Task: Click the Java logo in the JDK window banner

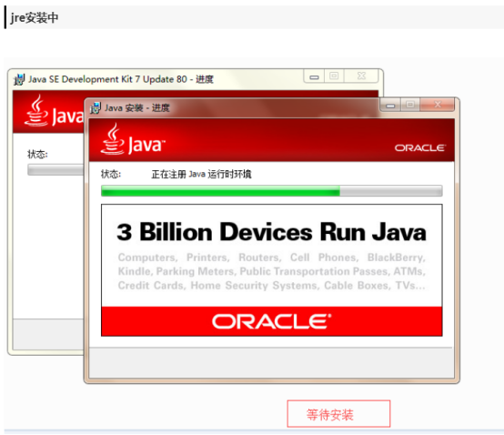Action: (54, 111)
